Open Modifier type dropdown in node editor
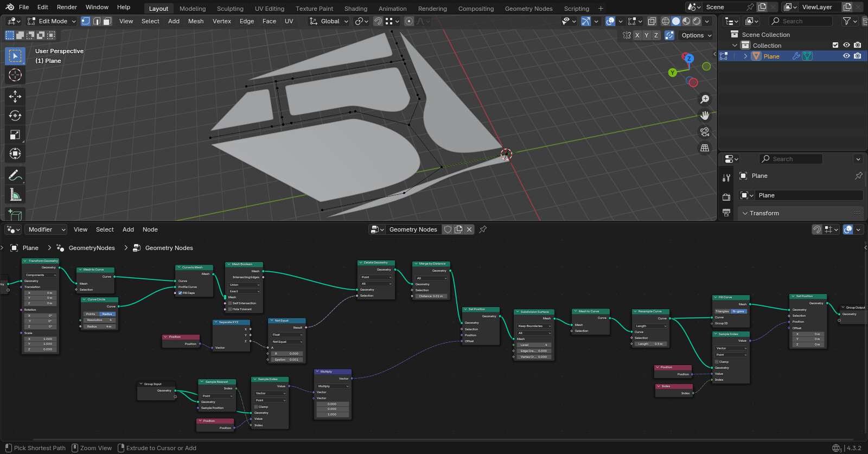The width and height of the screenshot is (868, 454). coord(46,229)
